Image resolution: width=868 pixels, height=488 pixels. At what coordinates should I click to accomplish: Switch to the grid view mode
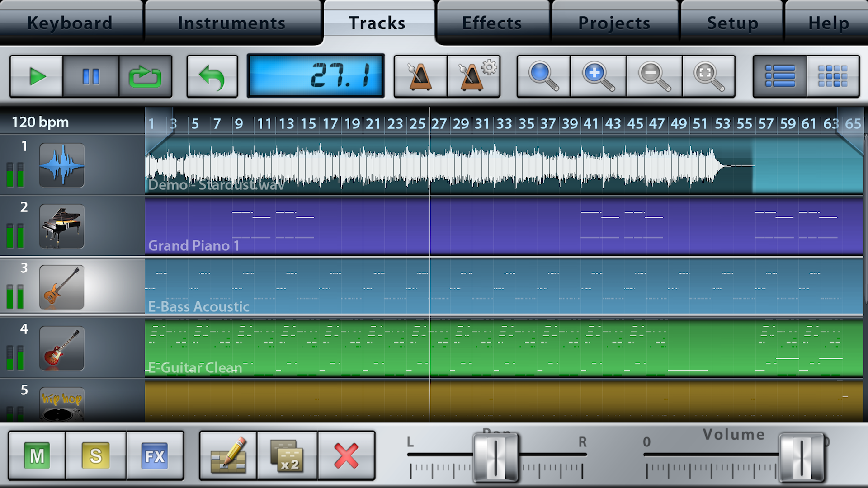click(833, 76)
